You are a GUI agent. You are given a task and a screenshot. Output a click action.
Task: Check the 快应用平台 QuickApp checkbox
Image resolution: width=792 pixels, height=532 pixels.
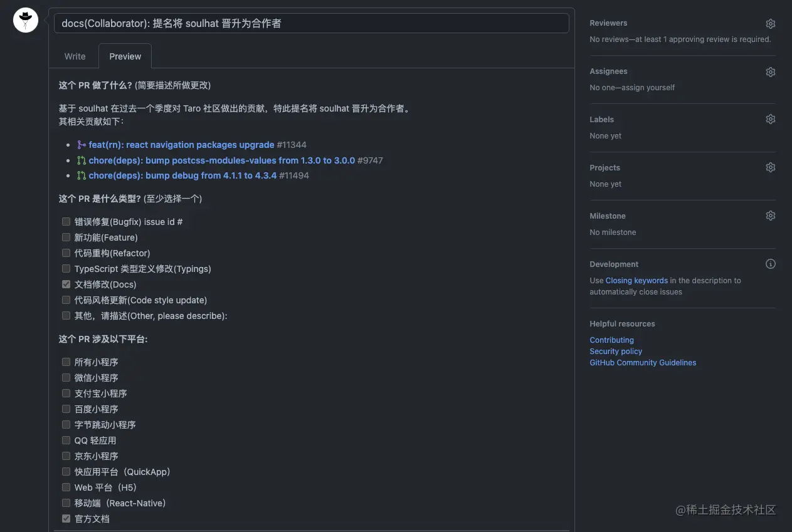(66, 471)
